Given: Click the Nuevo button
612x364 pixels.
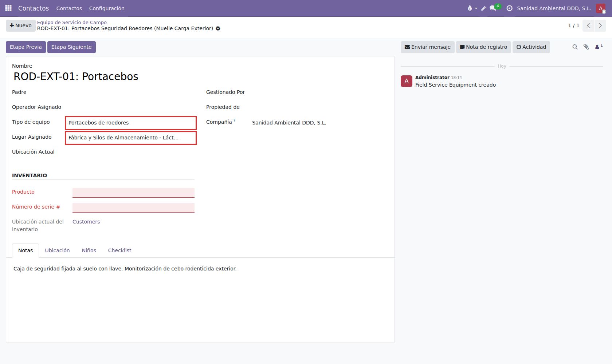Looking at the screenshot, I should pyautogui.click(x=20, y=25).
